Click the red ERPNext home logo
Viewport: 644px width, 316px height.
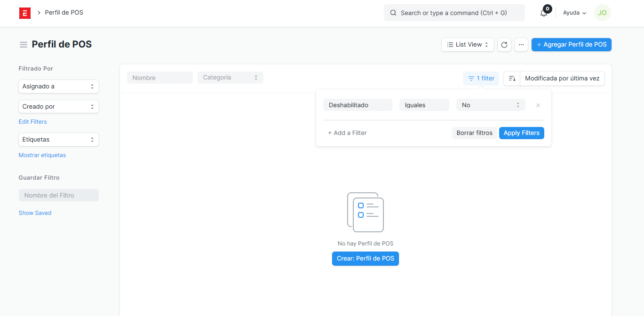(x=25, y=13)
